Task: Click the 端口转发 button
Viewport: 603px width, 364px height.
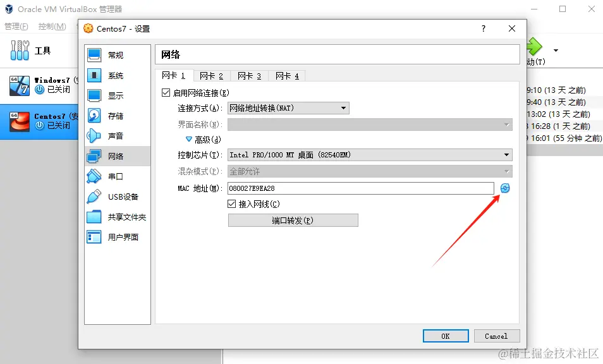Action: pos(293,221)
